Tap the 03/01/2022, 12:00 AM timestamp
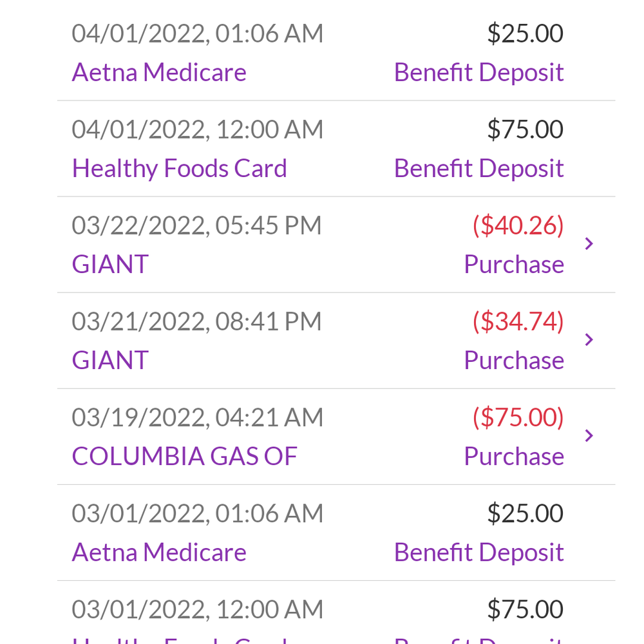This screenshot has height=644, width=644. coord(198,609)
